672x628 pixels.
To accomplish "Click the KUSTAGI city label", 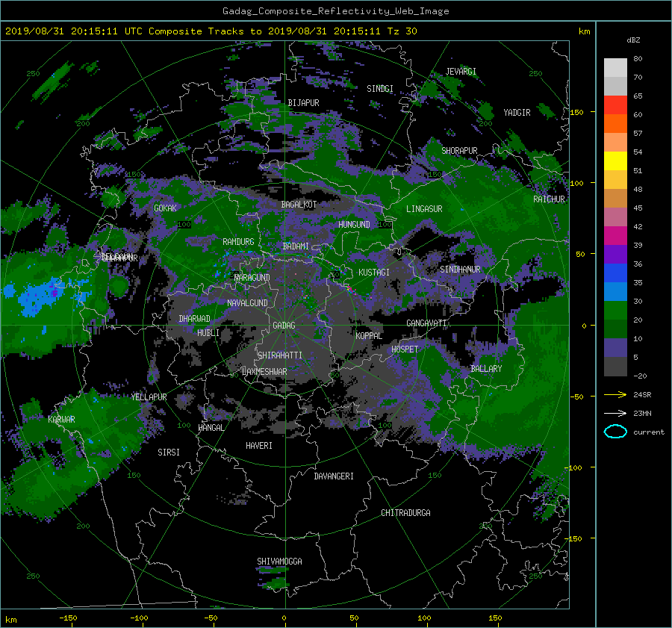I will pos(374,273).
